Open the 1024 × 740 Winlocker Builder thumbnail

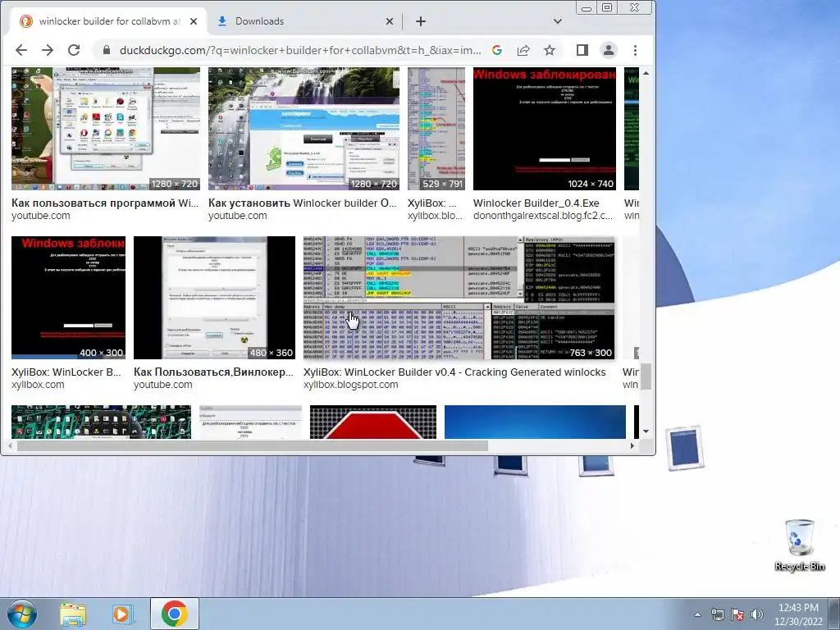click(x=545, y=129)
